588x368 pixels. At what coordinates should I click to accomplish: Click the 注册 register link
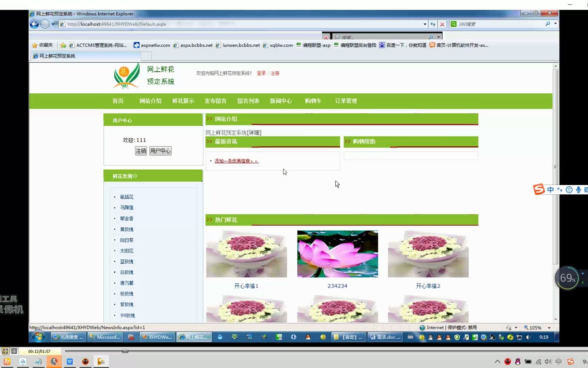pyautogui.click(x=275, y=73)
